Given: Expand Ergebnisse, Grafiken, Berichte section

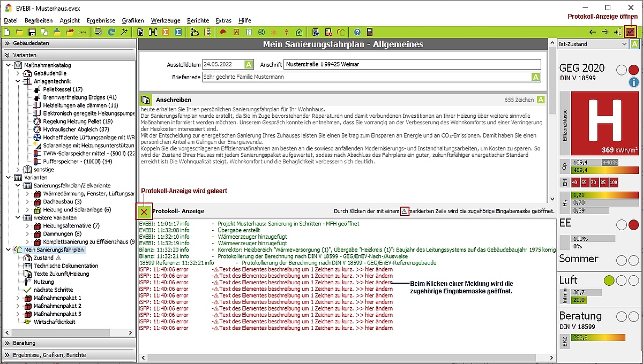Looking at the screenshot, I should pyautogui.click(x=69, y=355).
